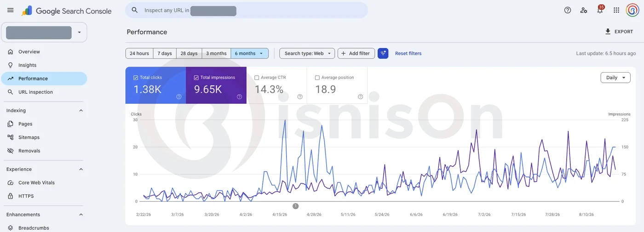This screenshot has height=232, width=644.
Task: Select the 28 days date range
Action: point(189,53)
